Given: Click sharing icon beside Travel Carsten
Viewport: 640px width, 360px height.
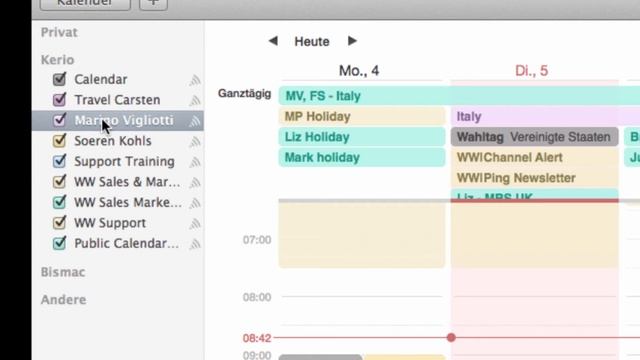Looking at the screenshot, I should [195, 100].
